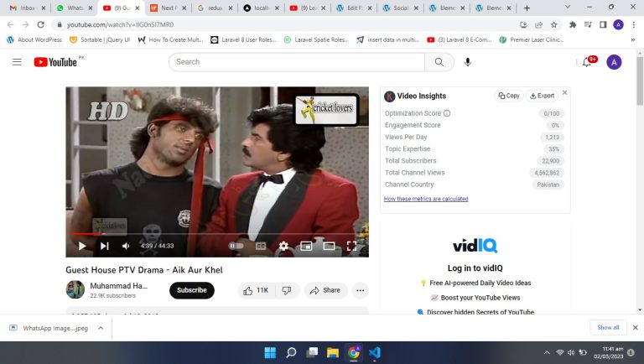Open Chrome profile avatar
644x364 pixels.
click(x=618, y=24)
